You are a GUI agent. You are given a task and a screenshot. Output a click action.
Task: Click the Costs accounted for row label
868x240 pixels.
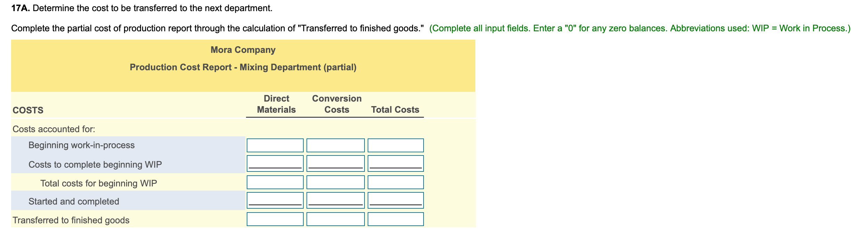point(53,129)
